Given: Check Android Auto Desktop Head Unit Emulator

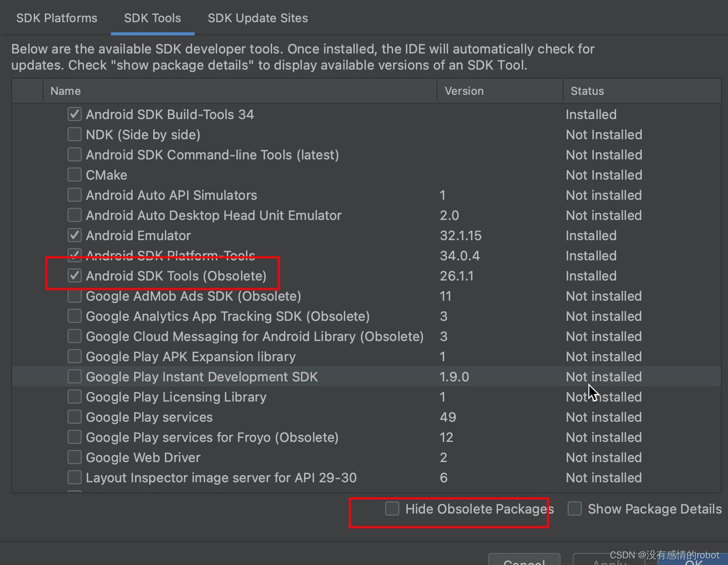Looking at the screenshot, I should (75, 215).
